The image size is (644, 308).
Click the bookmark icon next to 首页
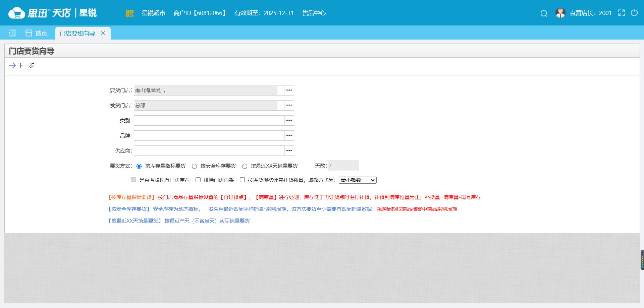28,33
